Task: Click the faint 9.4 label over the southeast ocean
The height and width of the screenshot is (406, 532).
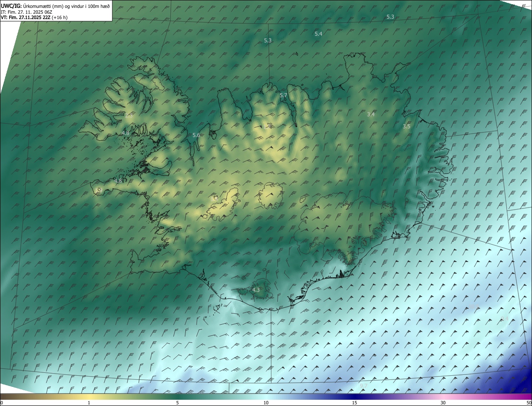Action: coord(505,318)
